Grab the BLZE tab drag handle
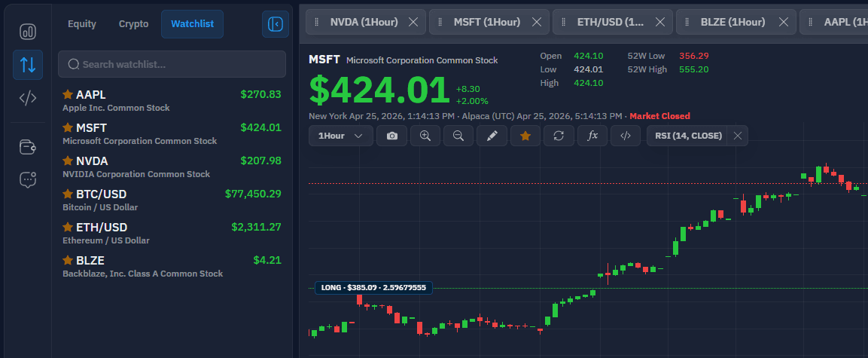Screen dimensions: 868x358 click(687, 22)
